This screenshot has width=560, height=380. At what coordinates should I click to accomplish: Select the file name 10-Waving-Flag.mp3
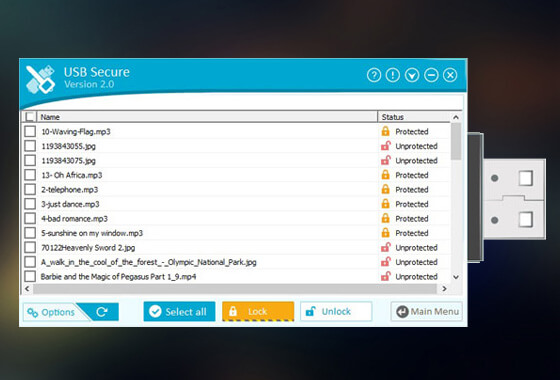76,131
